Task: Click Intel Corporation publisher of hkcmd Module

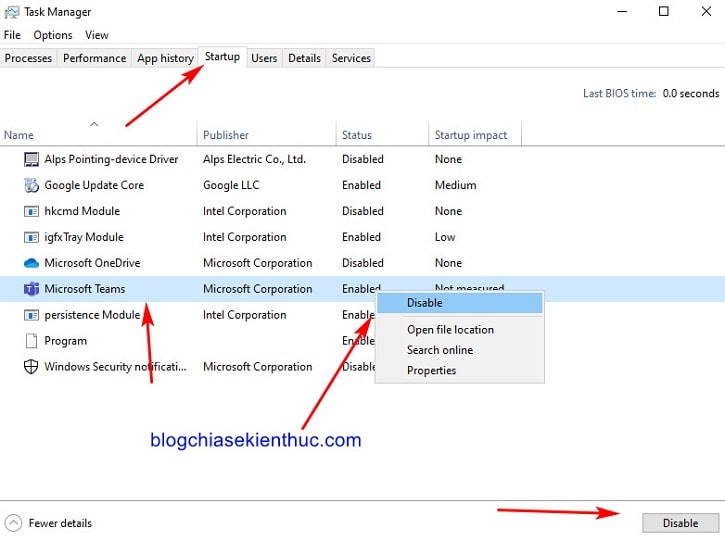Action: [245, 211]
